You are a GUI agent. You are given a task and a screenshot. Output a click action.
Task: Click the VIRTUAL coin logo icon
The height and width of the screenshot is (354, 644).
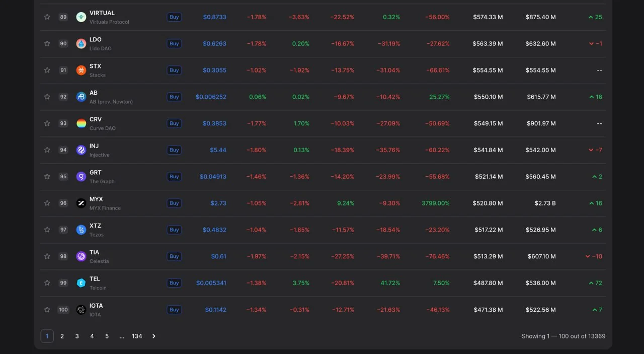click(x=81, y=17)
